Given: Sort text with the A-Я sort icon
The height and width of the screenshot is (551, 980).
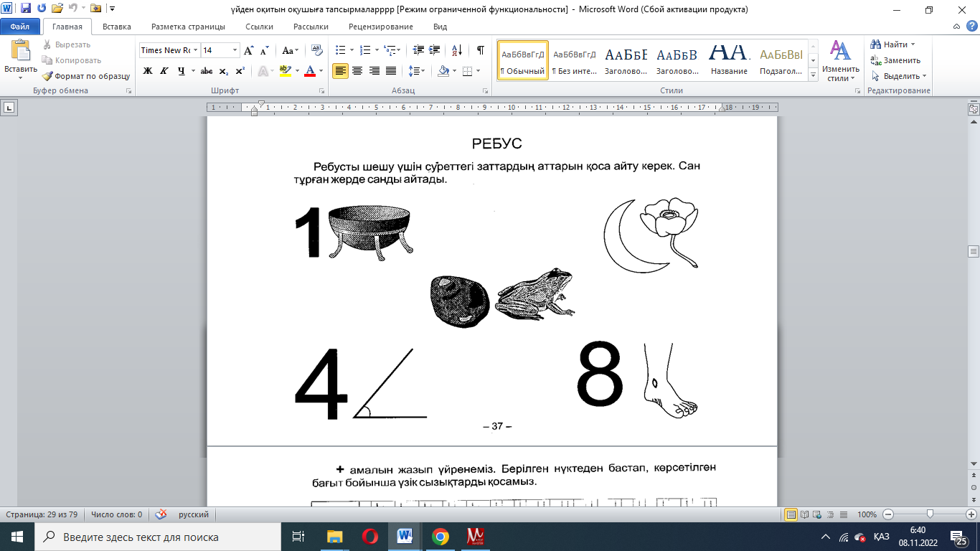Looking at the screenshot, I should pyautogui.click(x=457, y=50).
